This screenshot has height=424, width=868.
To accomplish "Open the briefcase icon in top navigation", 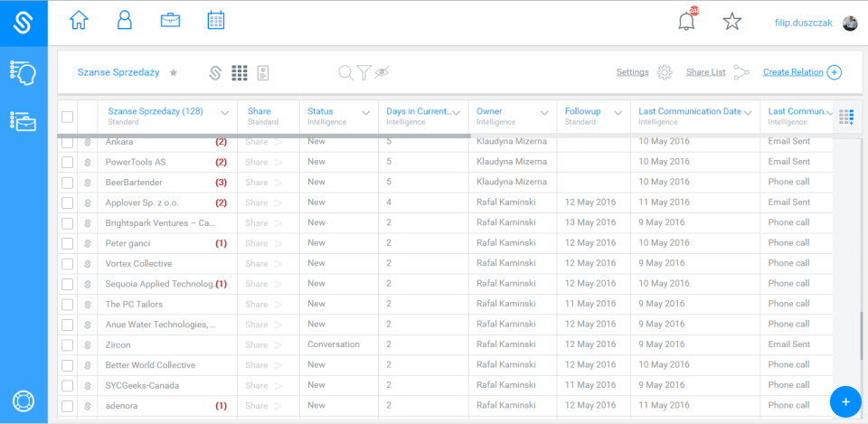I will pos(170,21).
